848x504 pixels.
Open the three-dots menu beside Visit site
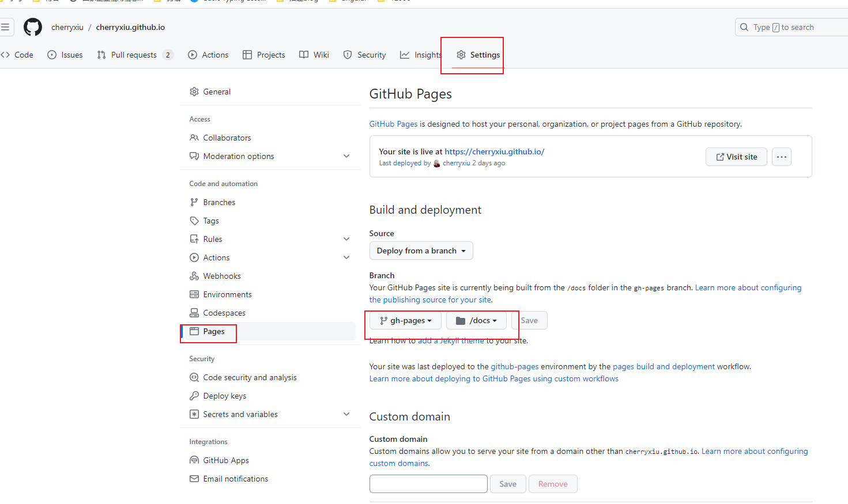pyautogui.click(x=782, y=157)
